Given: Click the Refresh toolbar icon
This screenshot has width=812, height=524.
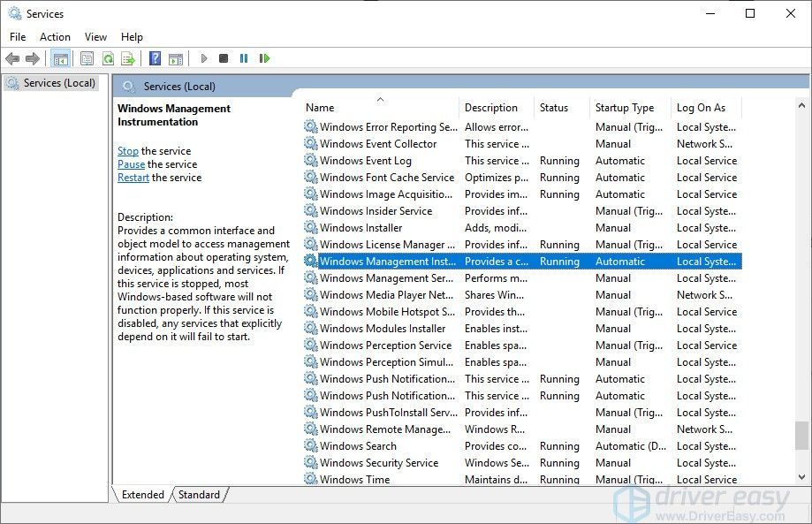Looking at the screenshot, I should pos(108,58).
